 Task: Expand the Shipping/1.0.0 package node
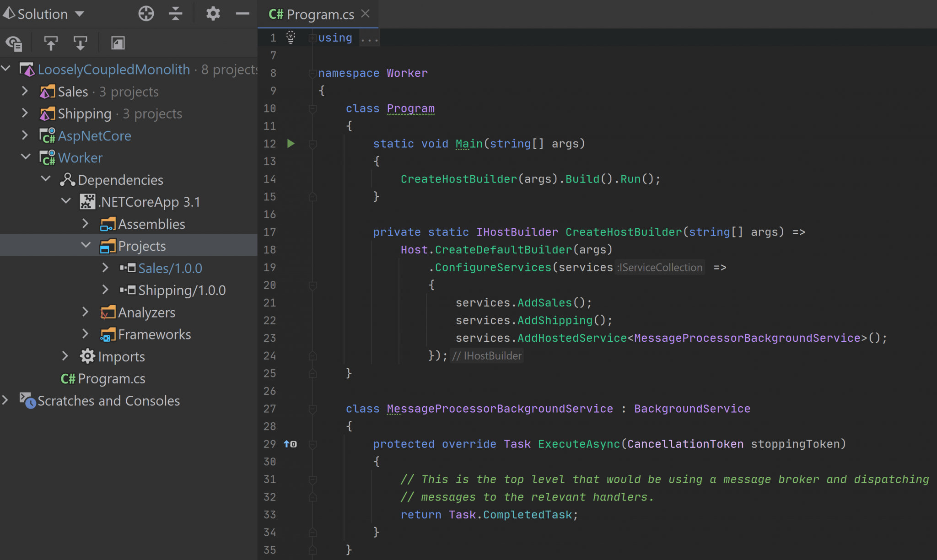click(106, 290)
